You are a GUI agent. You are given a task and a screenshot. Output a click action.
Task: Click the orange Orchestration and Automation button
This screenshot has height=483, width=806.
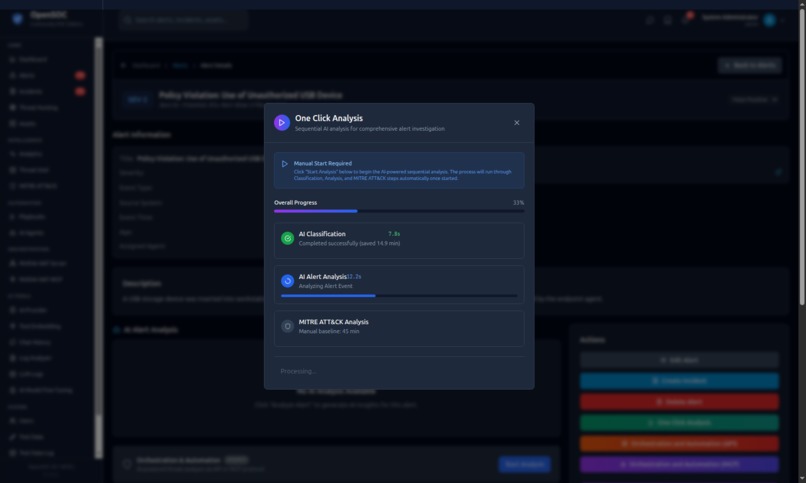[x=679, y=443]
